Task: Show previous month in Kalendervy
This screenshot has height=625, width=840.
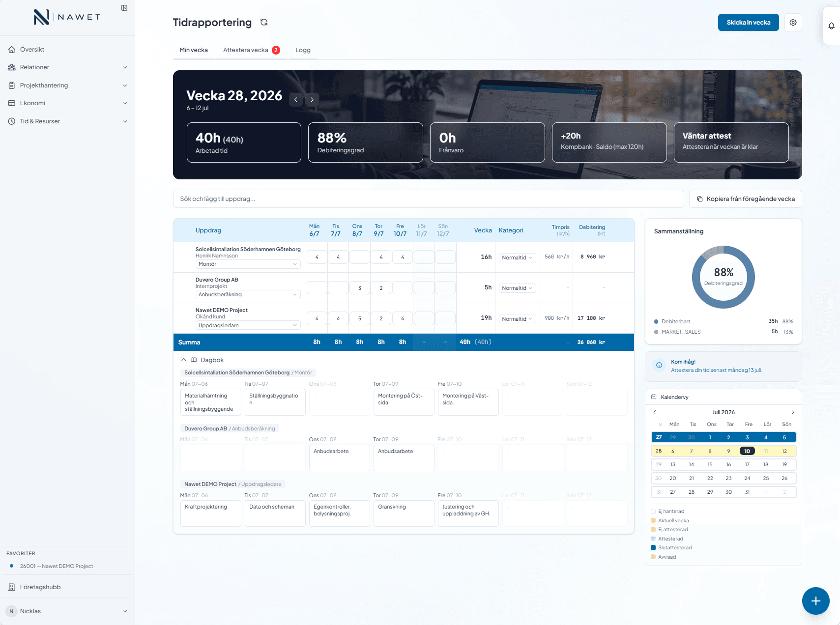Action: point(655,412)
